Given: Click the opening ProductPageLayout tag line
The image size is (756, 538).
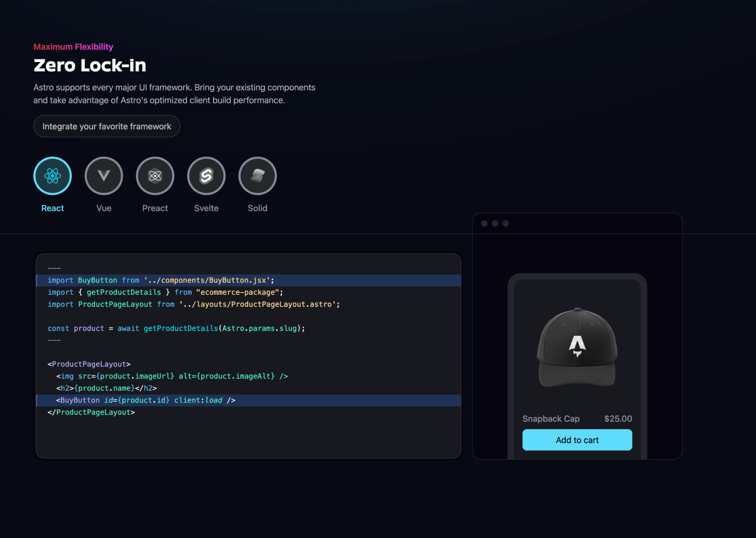Looking at the screenshot, I should [89, 364].
